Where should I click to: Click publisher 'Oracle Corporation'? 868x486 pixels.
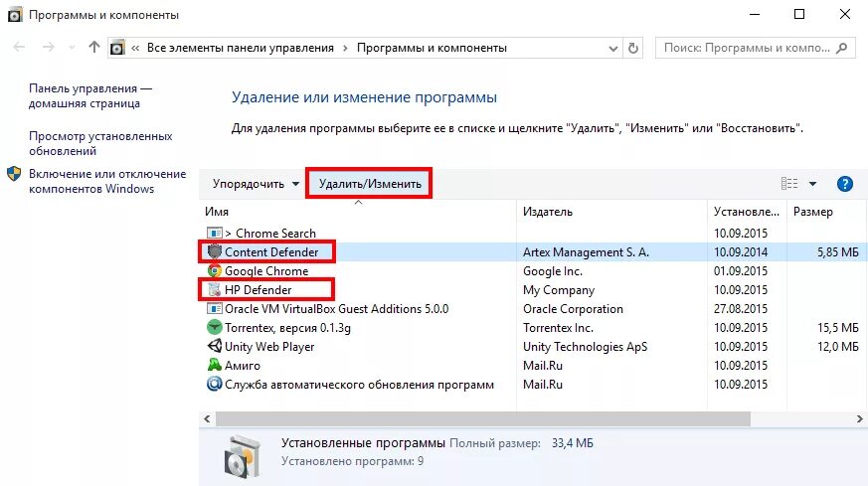pos(573,309)
